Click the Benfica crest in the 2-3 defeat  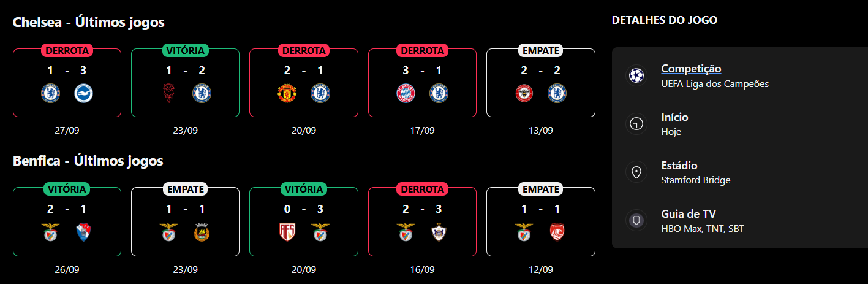tap(406, 232)
